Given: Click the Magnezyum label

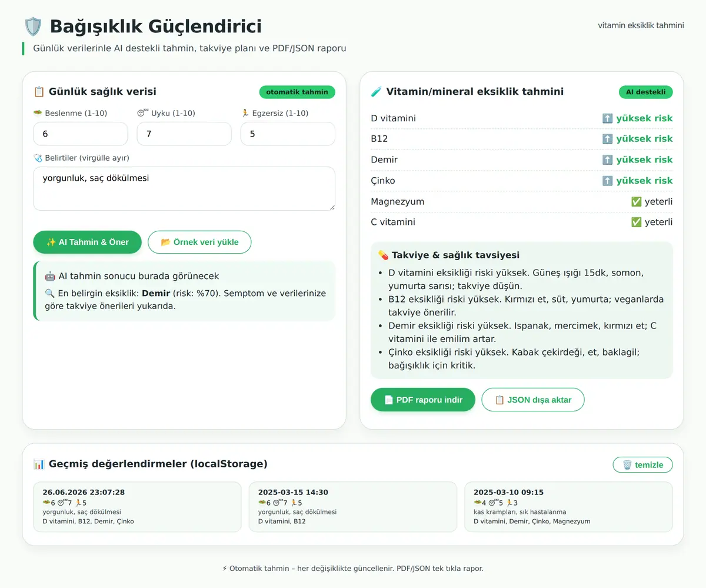Looking at the screenshot, I should [x=397, y=201].
